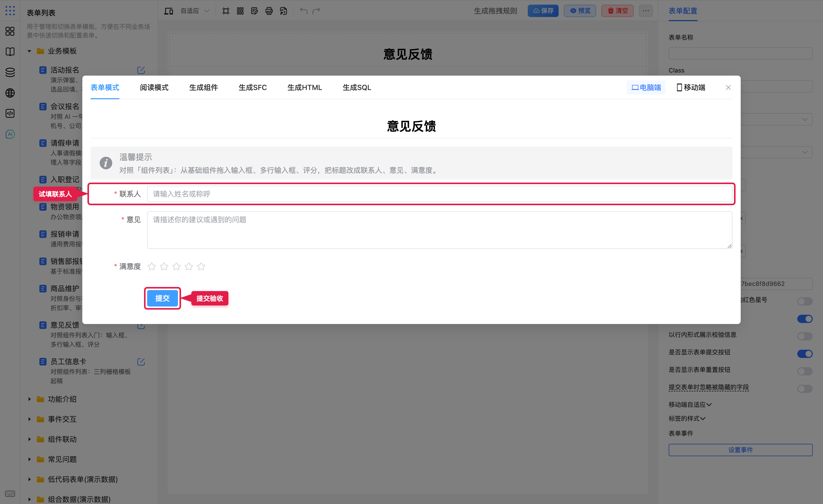Click the undo arrow icon

303,11
